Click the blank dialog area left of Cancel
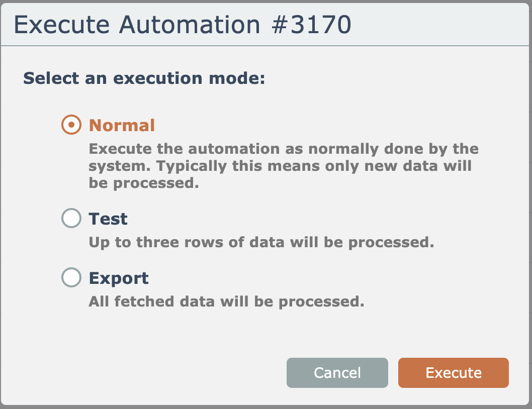 tap(151, 372)
